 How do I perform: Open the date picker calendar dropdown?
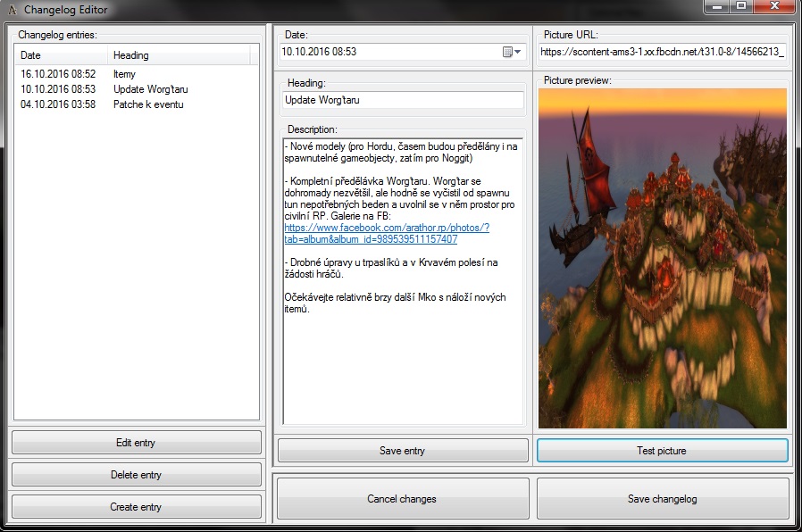(512, 53)
